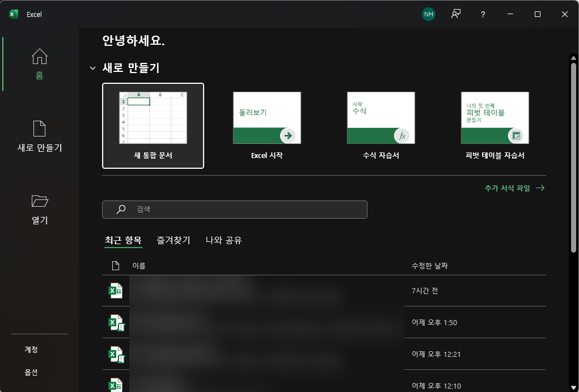This screenshot has height=392, width=579.
Task: Select the 새로 만들기 sidebar icon
Action: pyautogui.click(x=39, y=134)
